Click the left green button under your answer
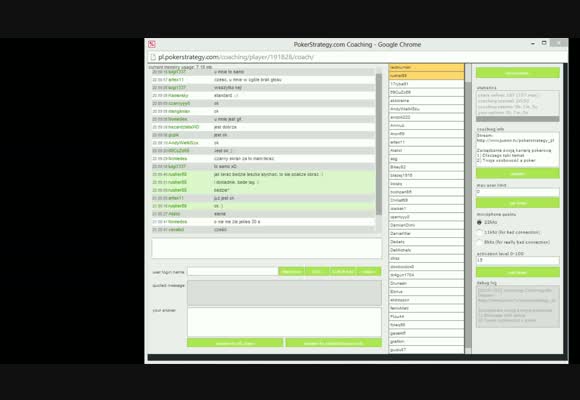Image resolution: width=580 pixels, height=400 pixels. [235, 343]
